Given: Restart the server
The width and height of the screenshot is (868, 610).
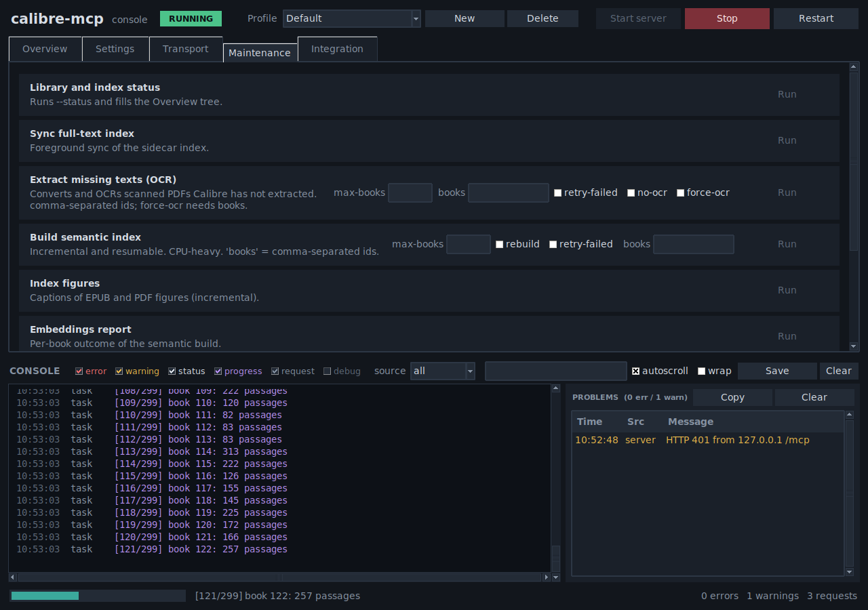Looking at the screenshot, I should point(816,18).
